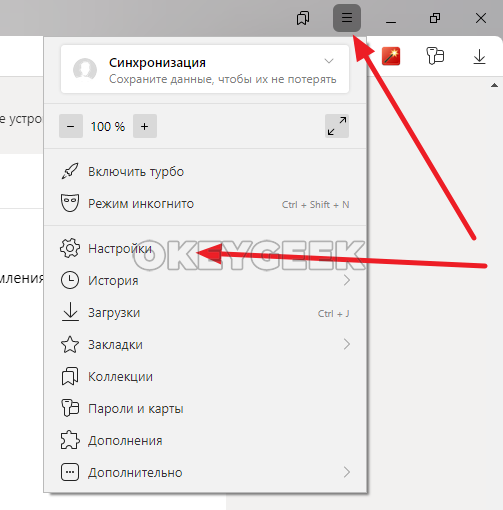Image resolution: width=503 pixels, height=510 pixels.
Task: Select the Загрузки menu item
Action: (x=205, y=313)
